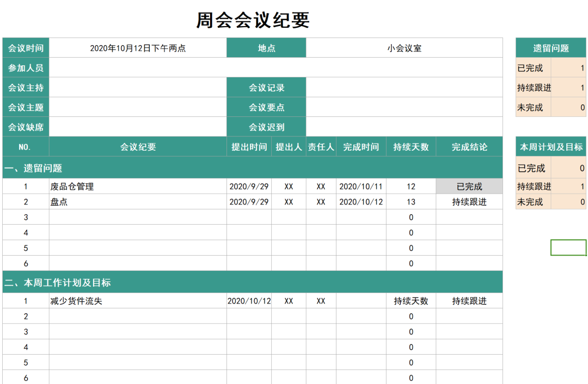Click the 会议时间 label cell

tap(26, 48)
